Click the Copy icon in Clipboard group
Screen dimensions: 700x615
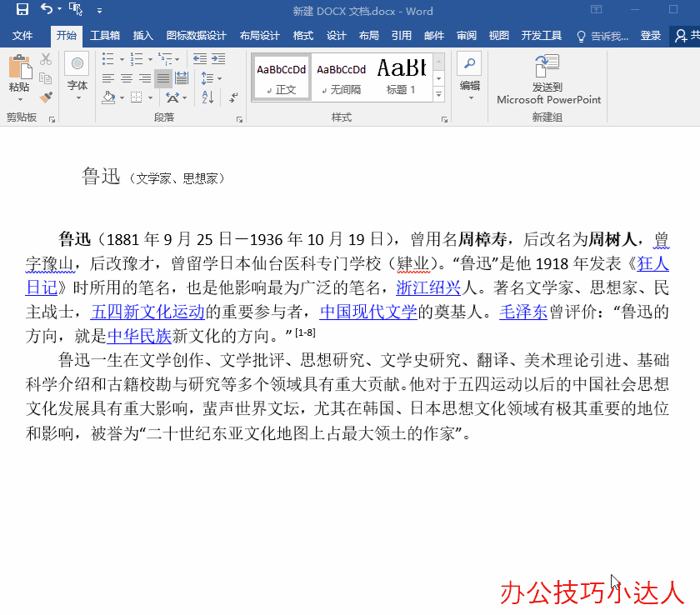coord(45,77)
